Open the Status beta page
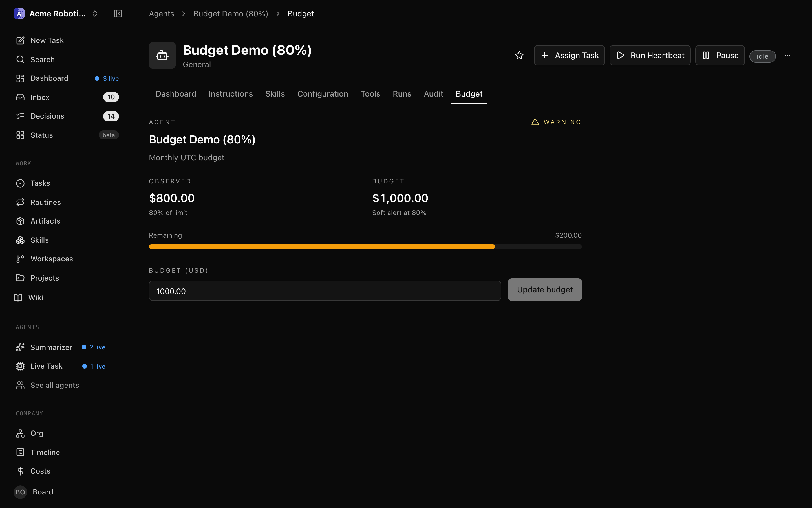Screen dimensions: 812x508 (x=67, y=135)
